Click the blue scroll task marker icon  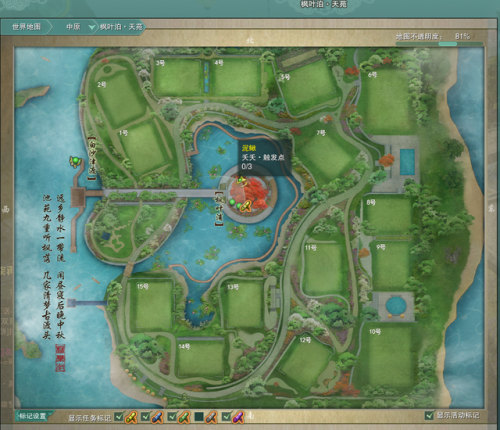pos(157,417)
